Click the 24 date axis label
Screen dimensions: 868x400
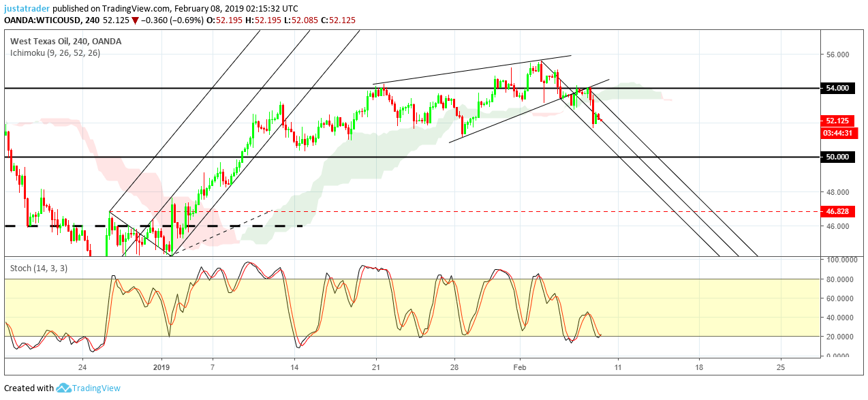coord(82,367)
